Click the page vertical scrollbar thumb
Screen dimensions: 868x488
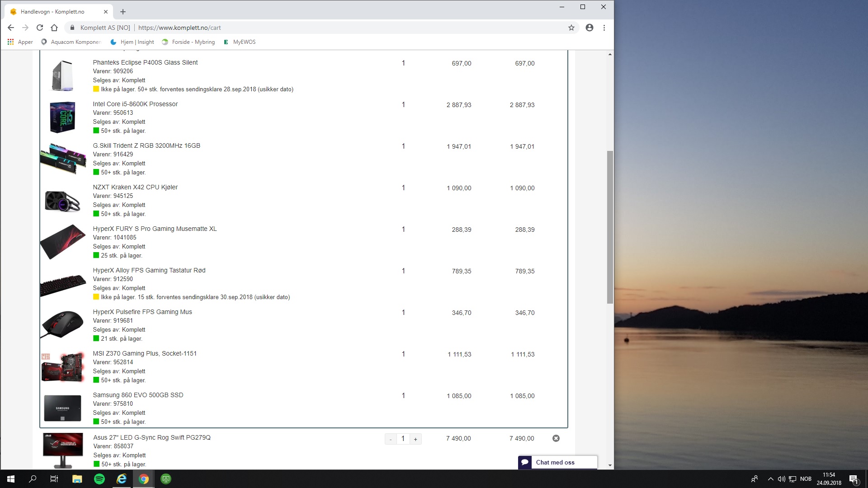[x=610, y=227]
